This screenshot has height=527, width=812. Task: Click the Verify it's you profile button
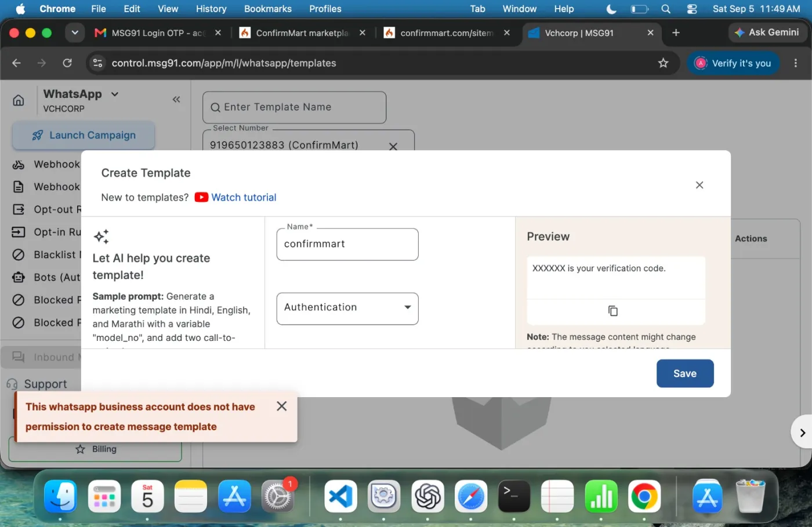734,63
